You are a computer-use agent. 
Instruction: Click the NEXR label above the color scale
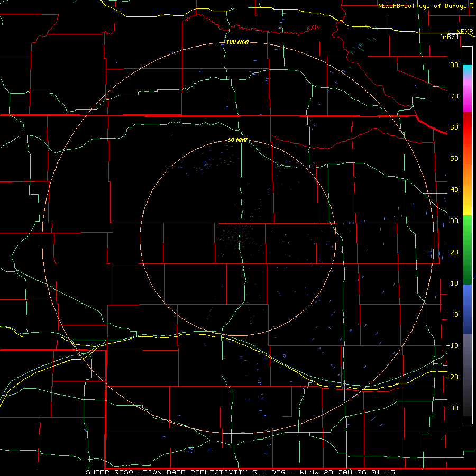[465, 32]
